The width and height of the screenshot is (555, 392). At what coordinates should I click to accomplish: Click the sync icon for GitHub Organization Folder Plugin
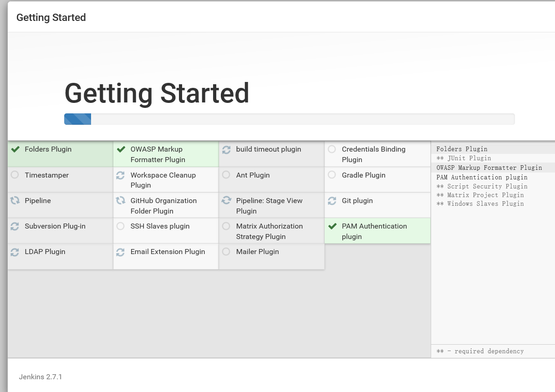coord(121,200)
